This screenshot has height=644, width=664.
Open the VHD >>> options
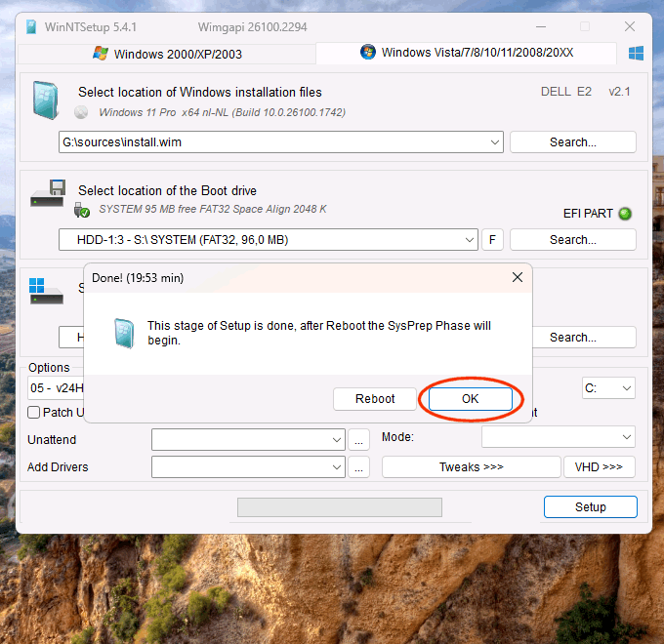pos(600,467)
